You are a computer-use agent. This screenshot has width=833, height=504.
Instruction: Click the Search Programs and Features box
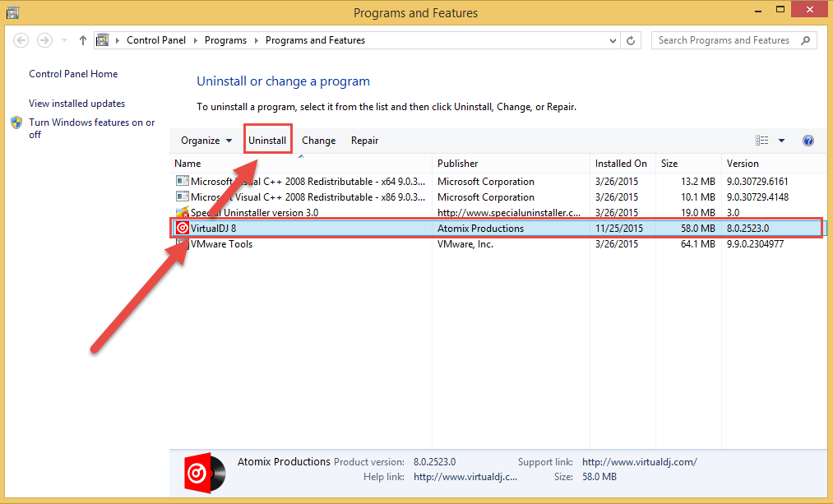click(734, 40)
